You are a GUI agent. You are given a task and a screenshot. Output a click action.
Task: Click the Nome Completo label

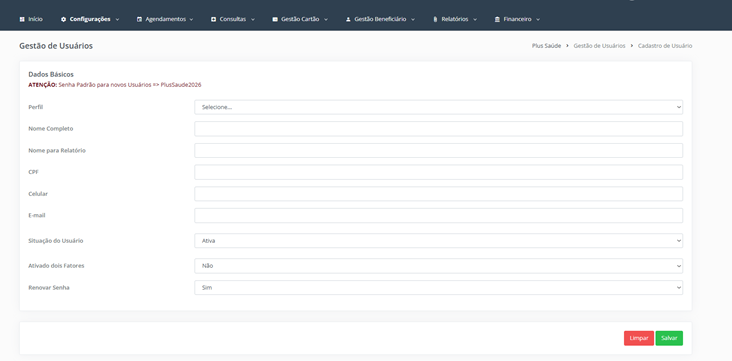pyautogui.click(x=51, y=128)
